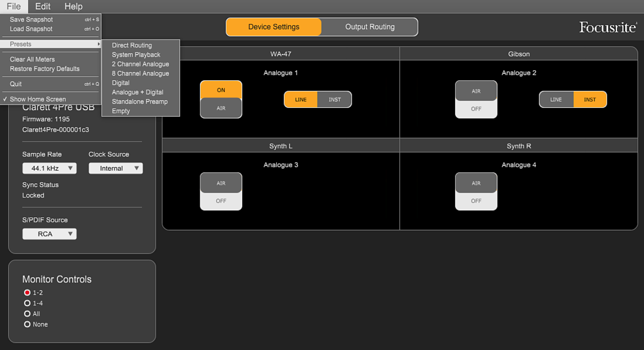Switch to the Output Routing tab

tap(370, 27)
